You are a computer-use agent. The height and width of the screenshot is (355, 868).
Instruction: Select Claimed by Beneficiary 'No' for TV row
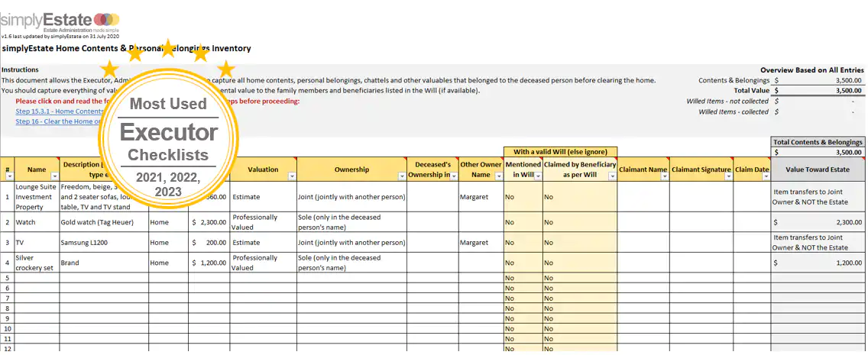pos(580,242)
